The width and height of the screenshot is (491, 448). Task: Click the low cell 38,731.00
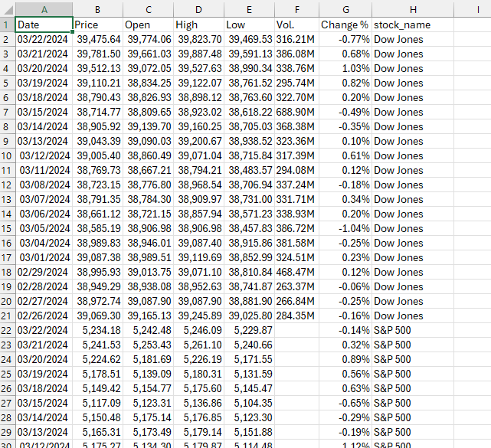(249, 199)
